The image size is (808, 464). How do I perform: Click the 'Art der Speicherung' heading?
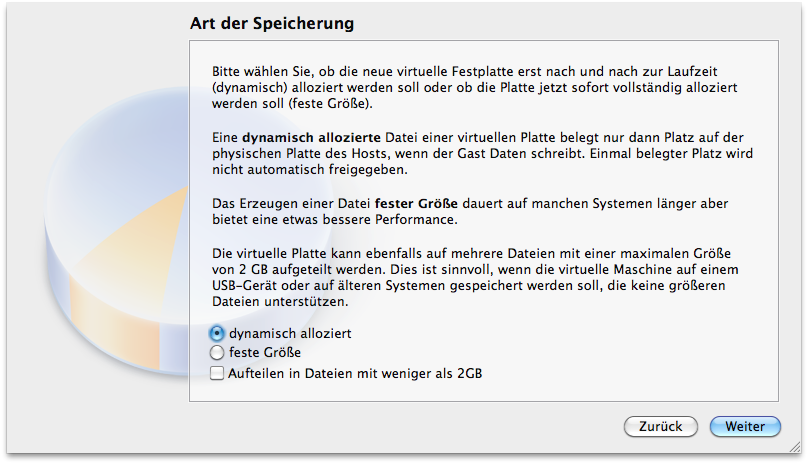coord(272,22)
